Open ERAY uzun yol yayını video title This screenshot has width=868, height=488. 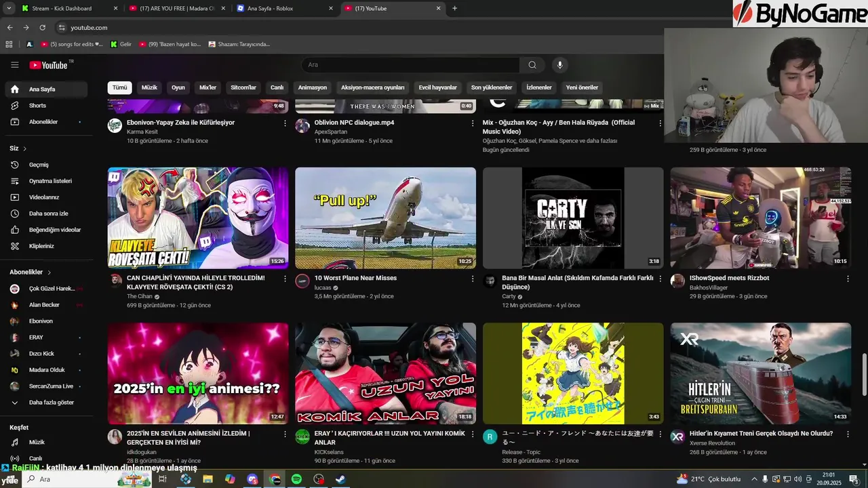389,438
